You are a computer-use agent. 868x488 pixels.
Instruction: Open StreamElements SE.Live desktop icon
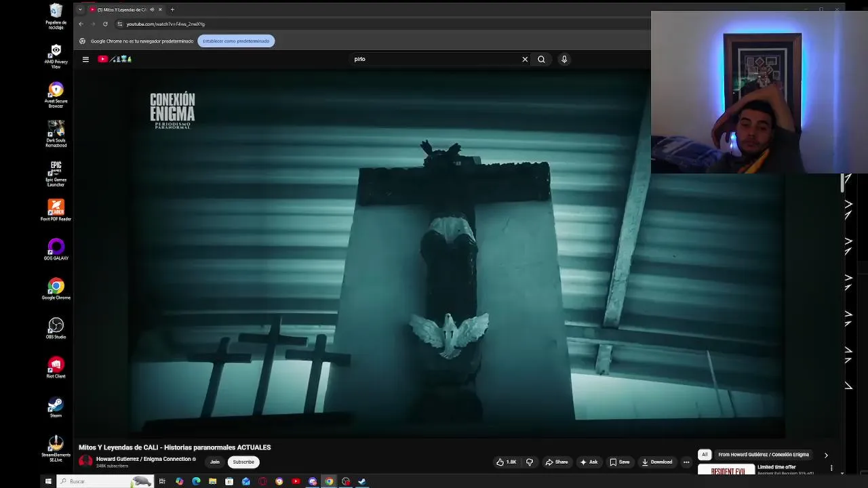click(56, 449)
